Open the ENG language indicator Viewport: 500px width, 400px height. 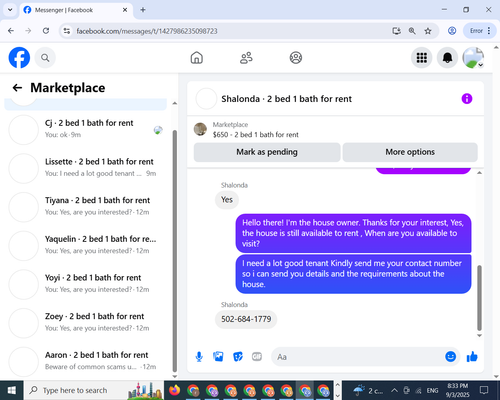(432, 390)
